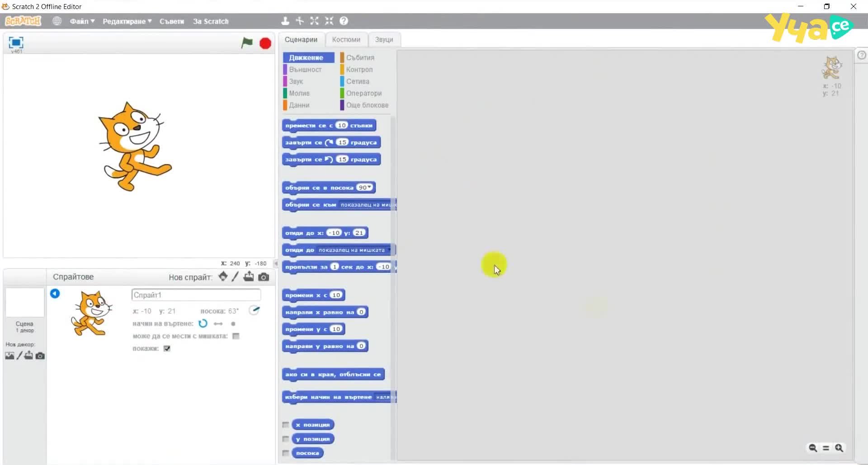
Task: Zoom in the scripts area
Action: click(840, 448)
